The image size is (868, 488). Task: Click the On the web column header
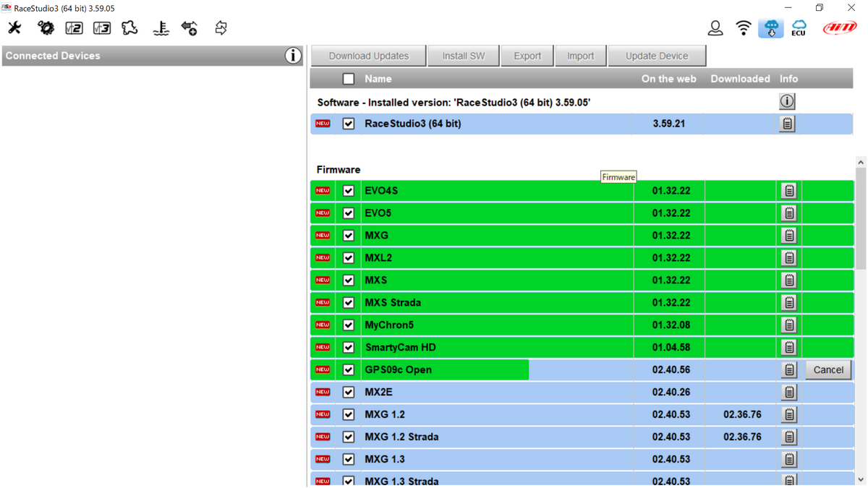[669, 79]
